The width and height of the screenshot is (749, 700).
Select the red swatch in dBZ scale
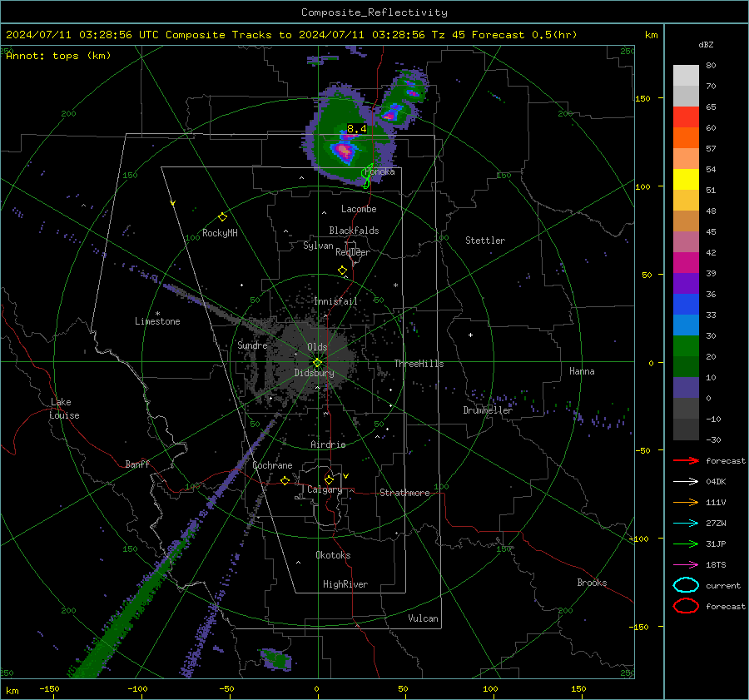coord(686,117)
